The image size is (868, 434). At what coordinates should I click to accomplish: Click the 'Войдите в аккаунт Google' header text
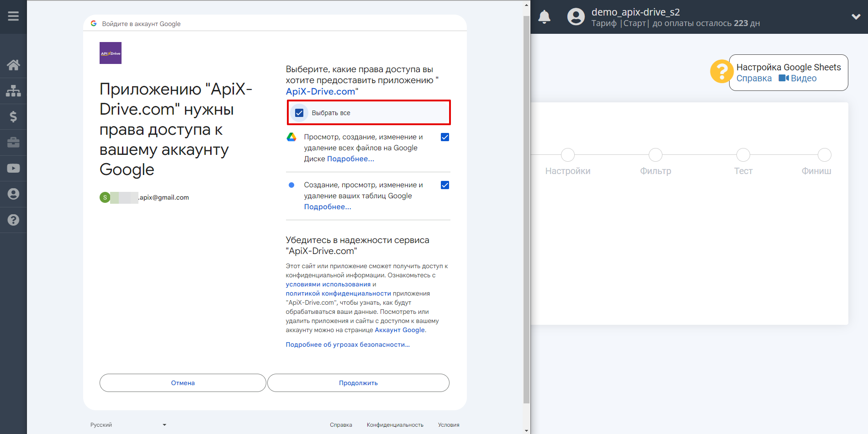coord(141,24)
